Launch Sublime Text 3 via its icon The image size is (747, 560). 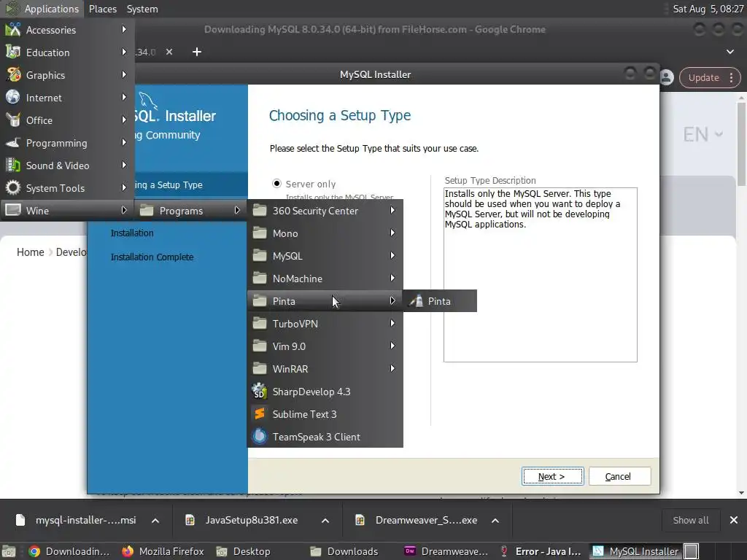(260, 414)
